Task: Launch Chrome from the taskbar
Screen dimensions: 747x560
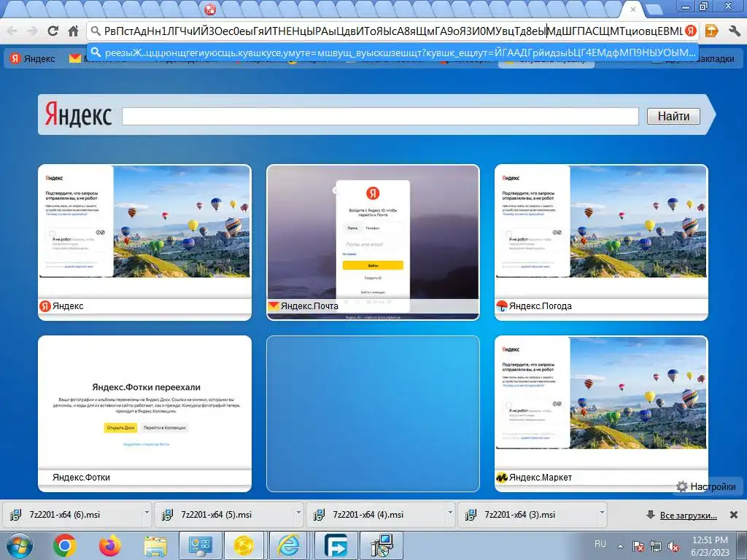Action: (x=65, y=545)
